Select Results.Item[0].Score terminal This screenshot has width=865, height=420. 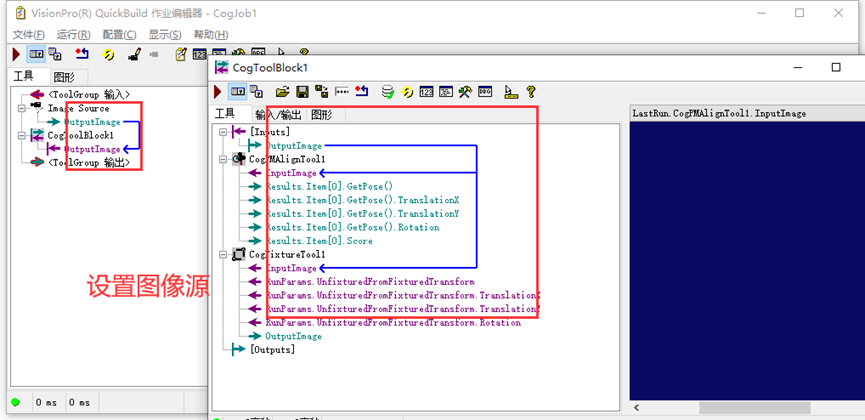pos(319,241)
